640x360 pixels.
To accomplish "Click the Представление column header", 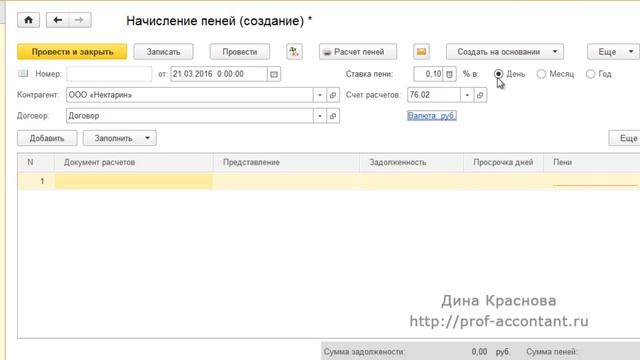I will [286, 162].
